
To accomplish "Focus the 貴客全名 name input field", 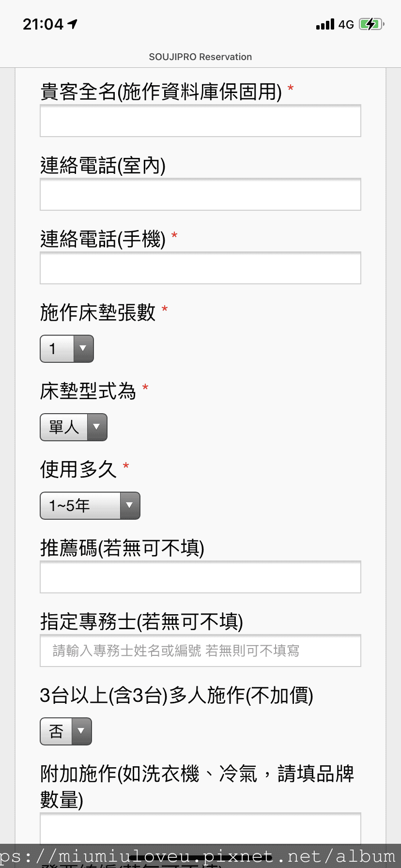I will pyautogui.click(x=200, y=121).
